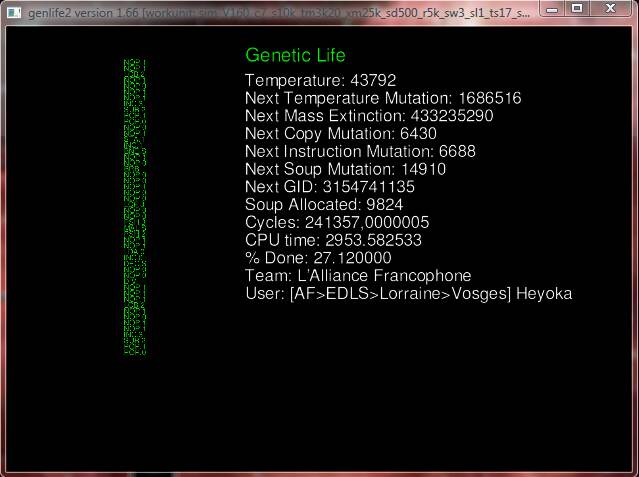The image size is (639, 477).
Task: Click the CPU time readout
Action: (333, 240)
